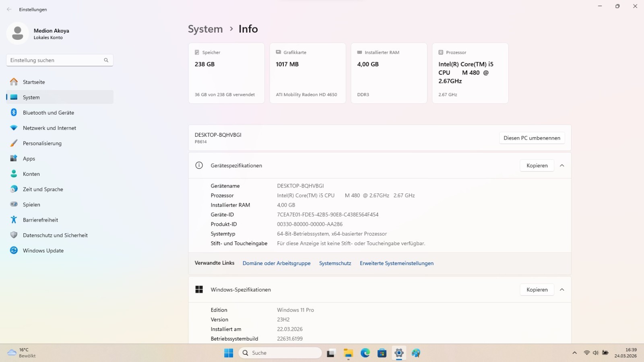Viewport: 644px width, 362px height.
Task: Click the taskbar Suche box
Action: [x=280, y=353]
